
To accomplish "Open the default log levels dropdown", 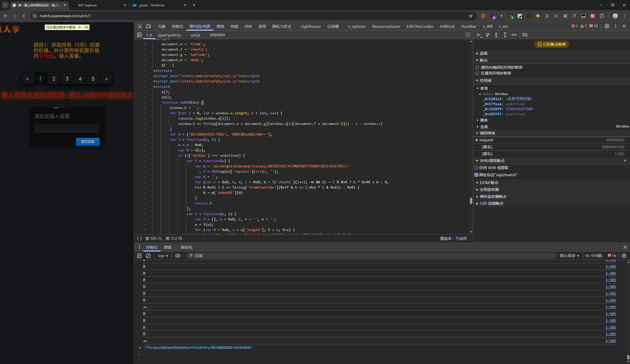I will pyautogui.click(x=569, y=256).
